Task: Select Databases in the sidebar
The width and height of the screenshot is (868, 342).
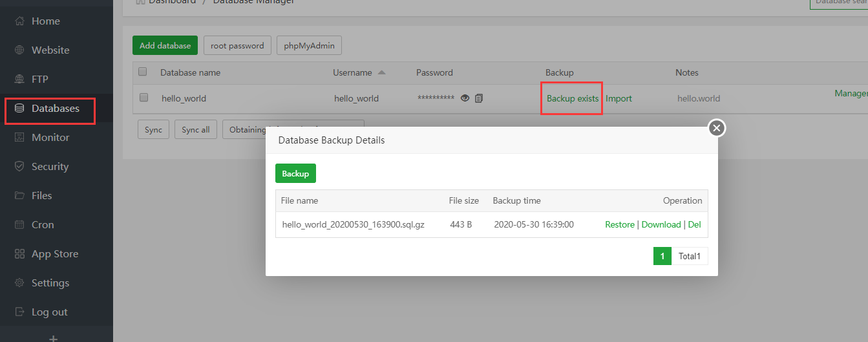Action: 56,108
